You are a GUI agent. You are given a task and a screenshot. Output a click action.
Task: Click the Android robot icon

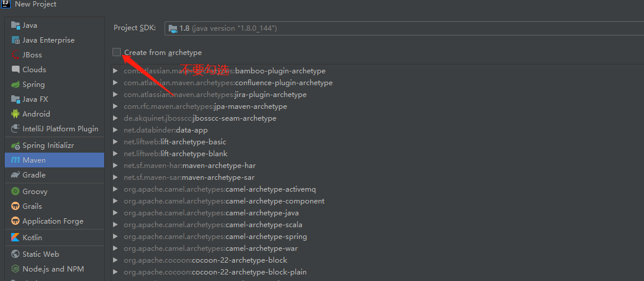15,114
